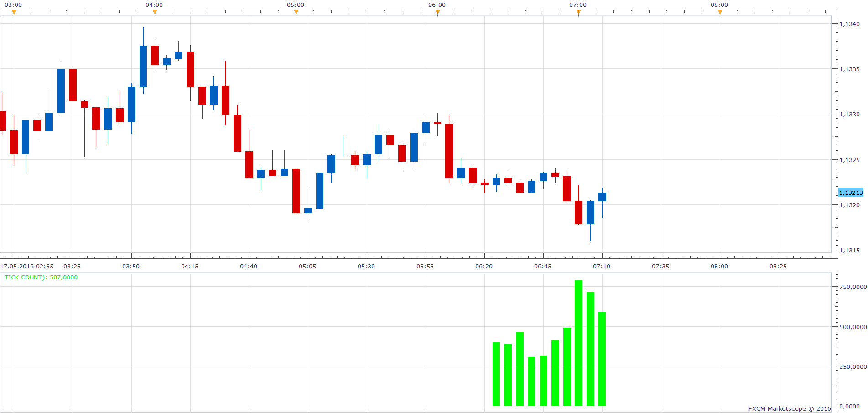Click the 06:20 bottom time label
This screenshot has width=868, height=413.
484,266
